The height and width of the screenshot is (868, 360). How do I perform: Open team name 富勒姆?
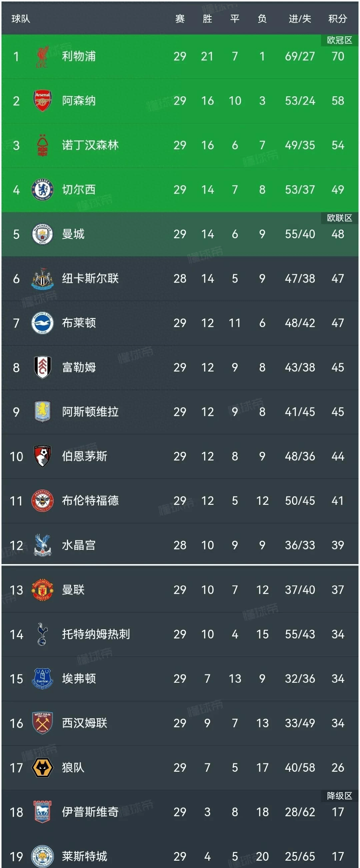(x=79, y=367)
